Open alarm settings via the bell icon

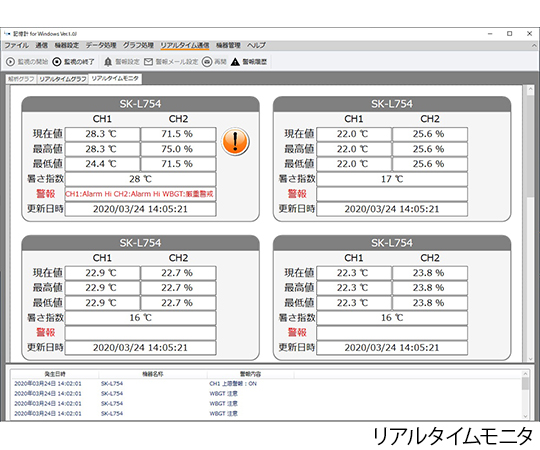click(108, 62)
